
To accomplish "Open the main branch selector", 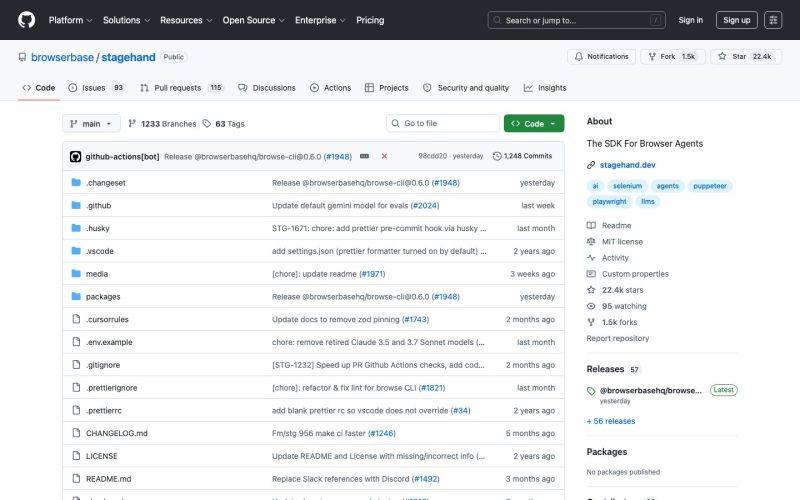I will pyautogui.click(x=91, y=123).
